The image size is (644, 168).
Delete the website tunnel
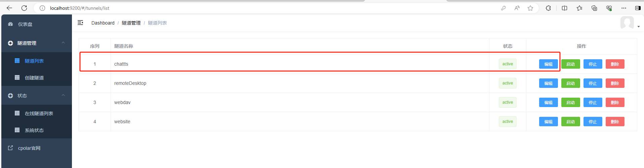(x=615, y=122)
